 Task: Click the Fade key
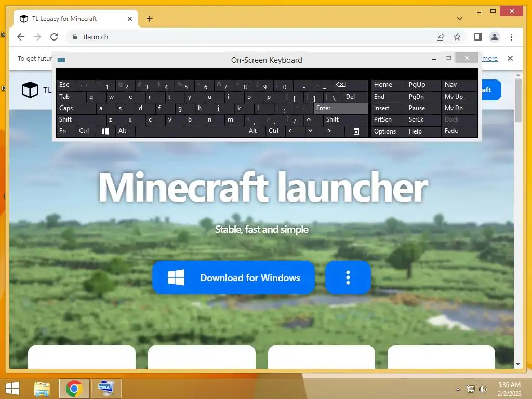coord(459,131)
